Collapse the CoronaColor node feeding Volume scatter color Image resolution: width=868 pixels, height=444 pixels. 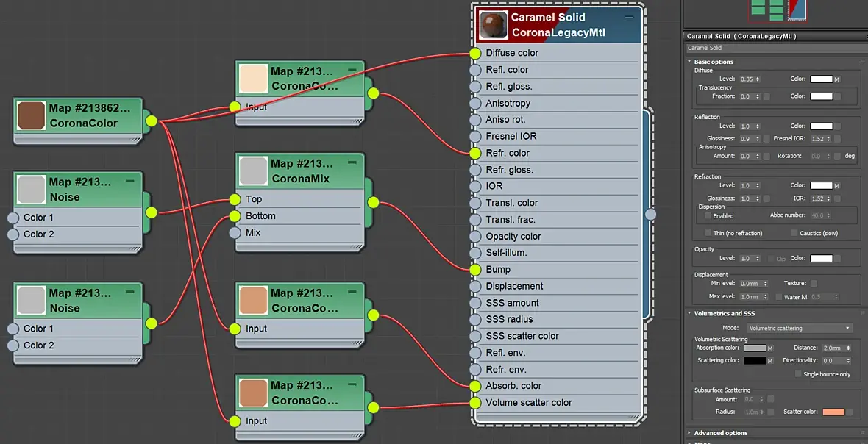pyautogui.click(x=352, y=384)
